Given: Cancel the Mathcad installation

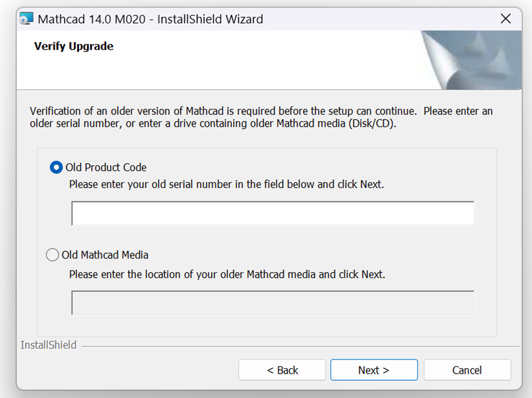Looking at the screenshot, I should [x=467, y=369].
